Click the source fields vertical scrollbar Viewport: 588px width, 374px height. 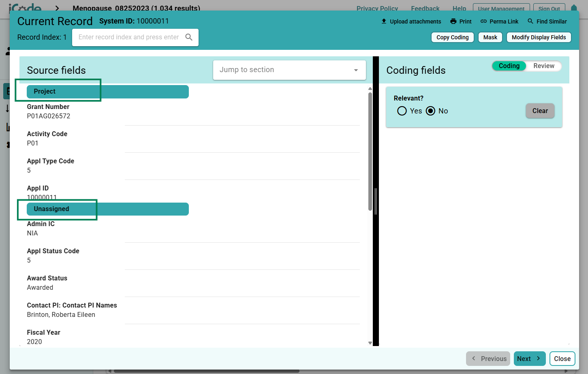(x=370, y=152)
